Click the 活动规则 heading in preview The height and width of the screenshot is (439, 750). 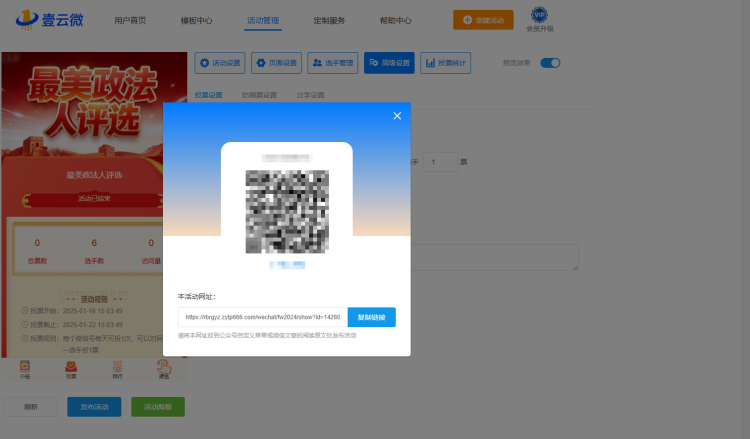pyautogui.click(x=94, y=299)
